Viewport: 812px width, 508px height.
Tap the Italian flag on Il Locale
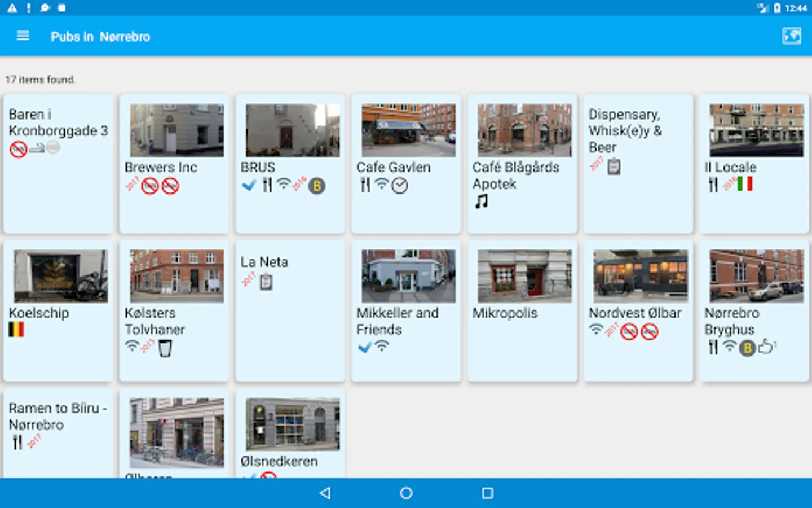[x=745, y=184]
